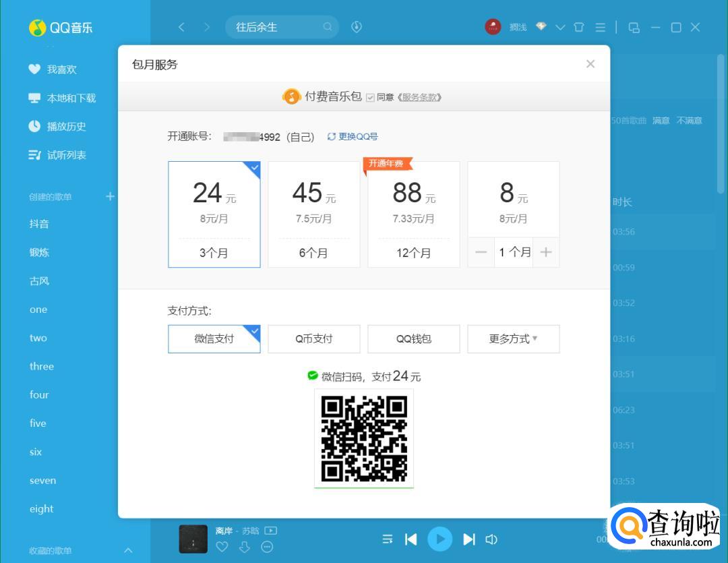Image resolution: width=728 pixels, height=563 pixels.
Task: Open the seven playlist
Action: 42,480
